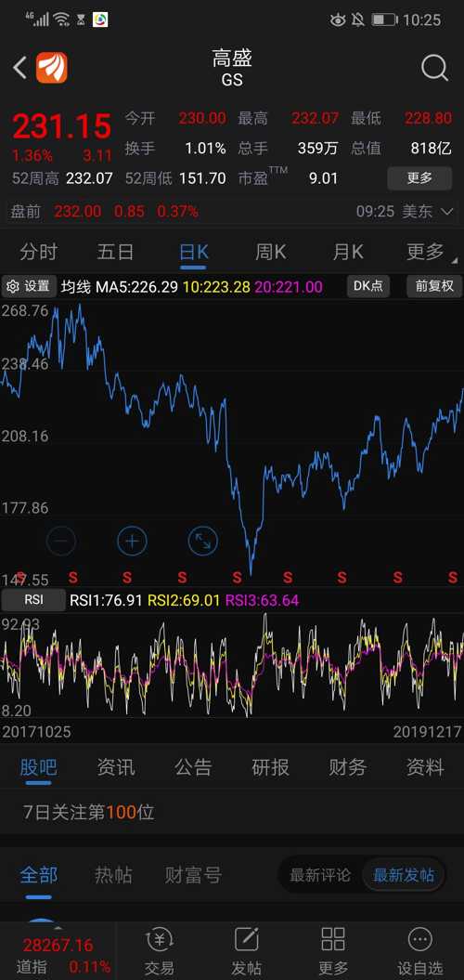Tap the RSI oscillator chart area
464x980 pixels.
point(232,666)
